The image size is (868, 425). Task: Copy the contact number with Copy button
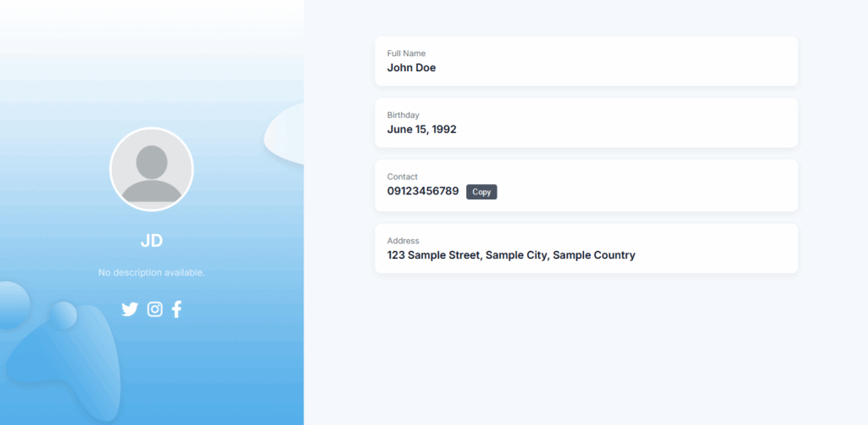coord(481,192)
